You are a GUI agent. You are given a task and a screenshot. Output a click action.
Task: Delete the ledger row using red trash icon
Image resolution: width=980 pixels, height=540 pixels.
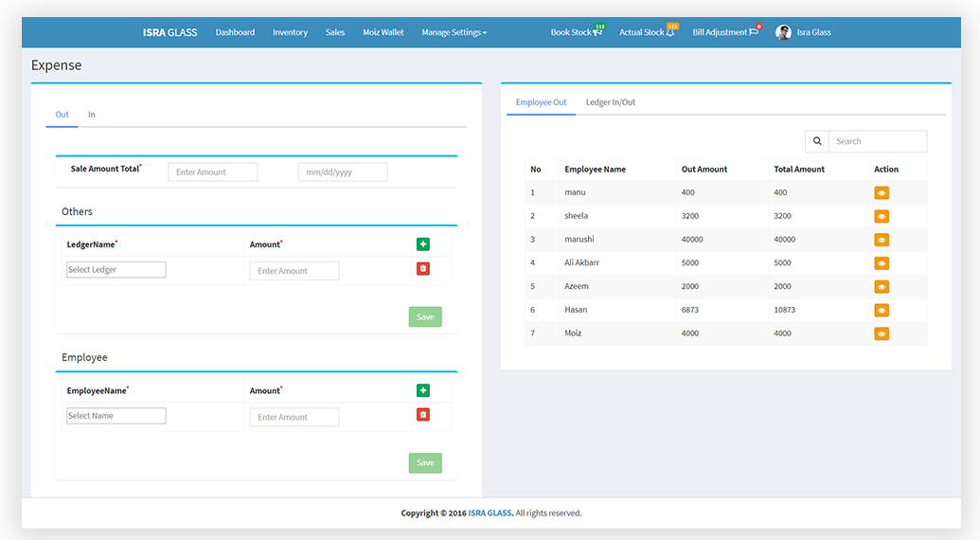[x=422, y=269]
